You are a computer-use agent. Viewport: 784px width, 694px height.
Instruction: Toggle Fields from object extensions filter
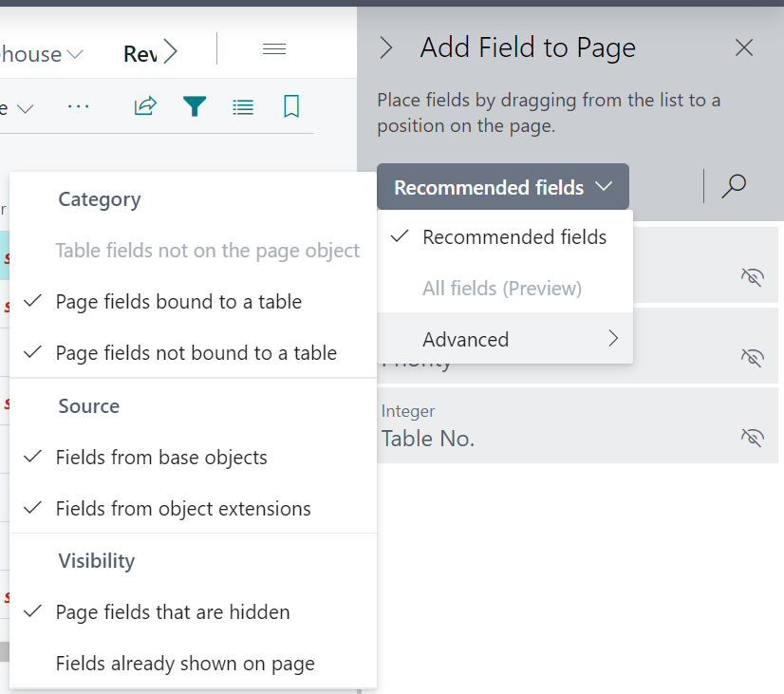(183, 509)
